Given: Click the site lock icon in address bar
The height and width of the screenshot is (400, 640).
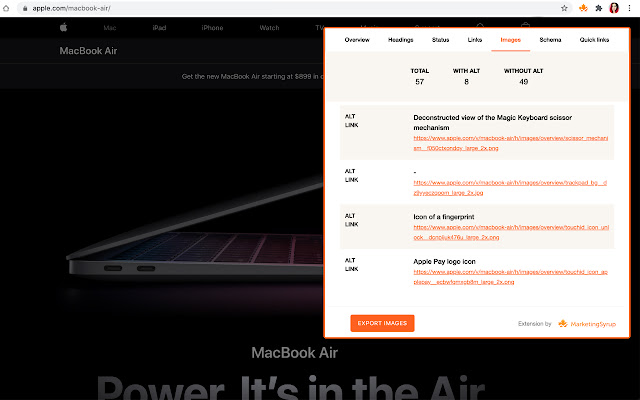Looking at the screenshot, I should [25, 8].
